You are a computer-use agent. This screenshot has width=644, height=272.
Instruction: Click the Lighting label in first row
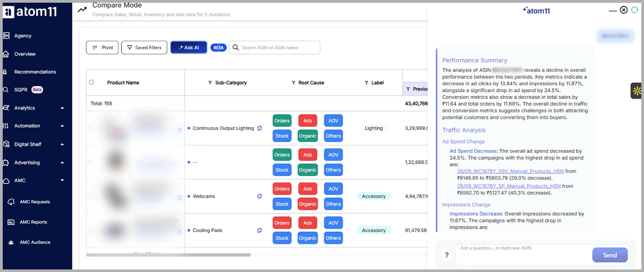pyautogui.click(x=374, y=128)
